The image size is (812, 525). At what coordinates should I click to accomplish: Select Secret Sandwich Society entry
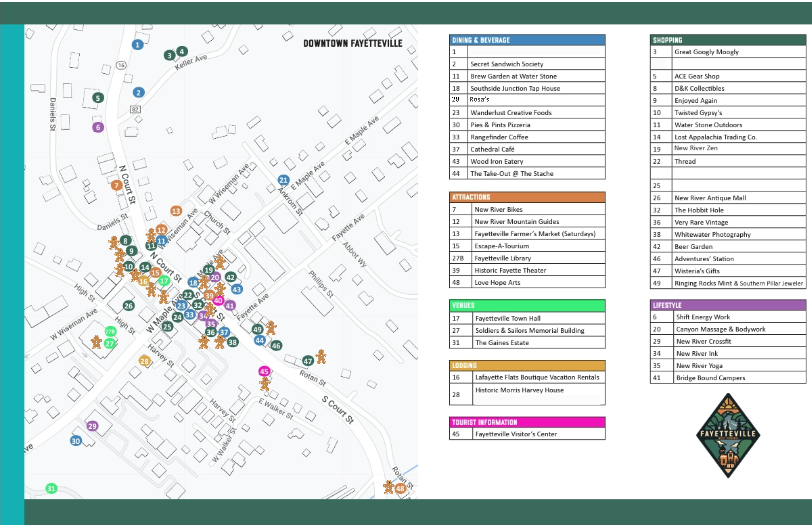tap(527, 64)
